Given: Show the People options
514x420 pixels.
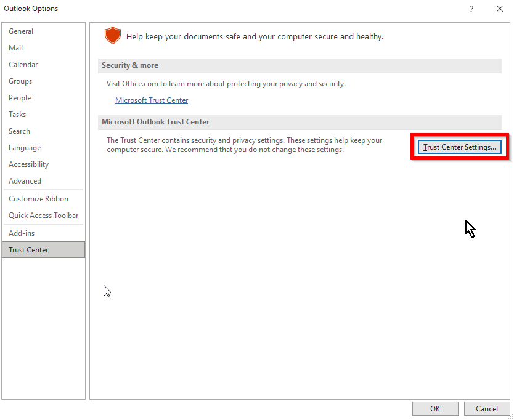Looking at the screenshot, I should [20, 98].
